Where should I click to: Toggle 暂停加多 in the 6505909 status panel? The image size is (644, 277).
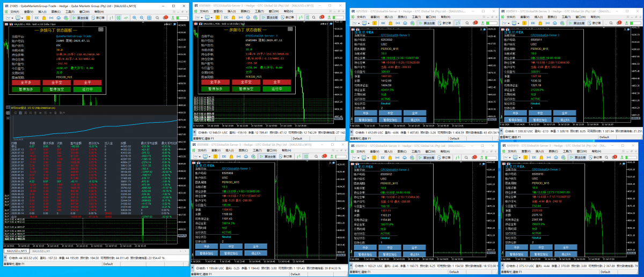pyautogui.click(x=216, y=88)
